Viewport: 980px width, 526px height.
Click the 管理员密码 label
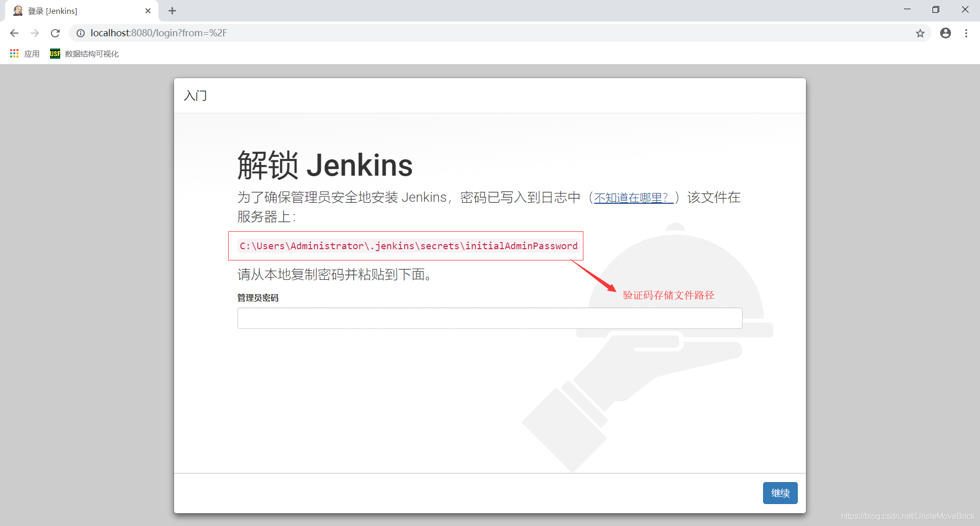(x=258, y=298)
